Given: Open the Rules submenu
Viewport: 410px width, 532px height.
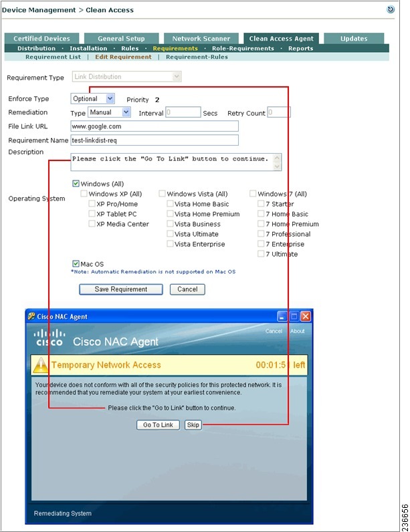Looking at the screenshot, I should tap(130, 48).
